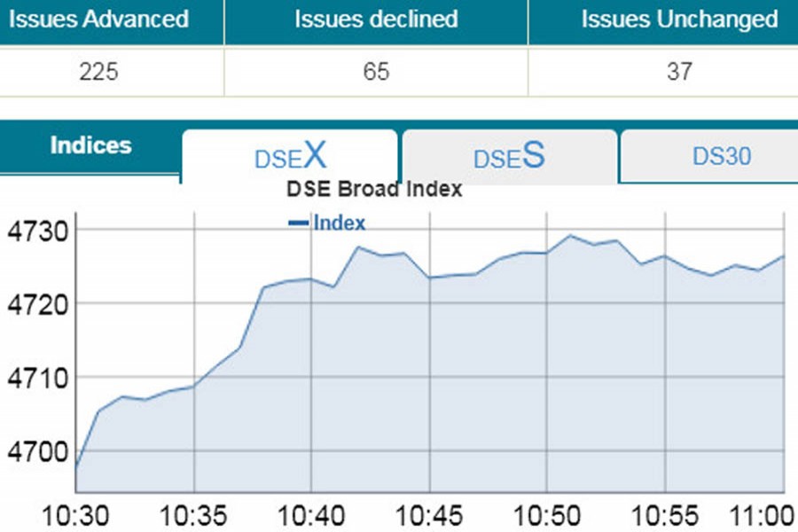The width and height of the screenshot is (798, 532).
Task: Click the unchanged issues value 37
Action: pos(679,72)
